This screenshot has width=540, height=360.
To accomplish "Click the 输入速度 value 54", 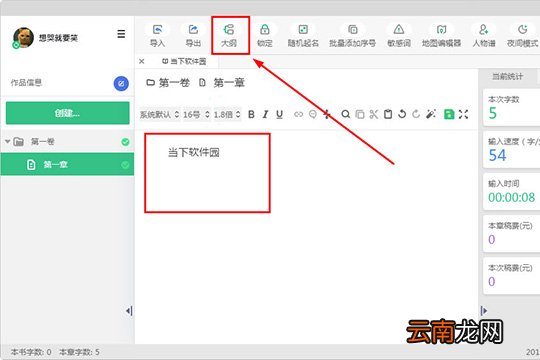I will click(497, 155).
